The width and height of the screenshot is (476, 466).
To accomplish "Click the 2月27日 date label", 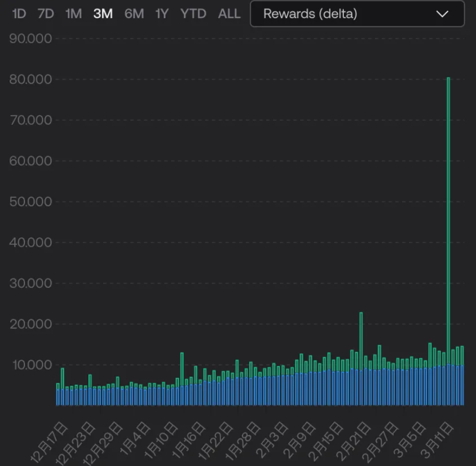I will click(x=380, y=441).
